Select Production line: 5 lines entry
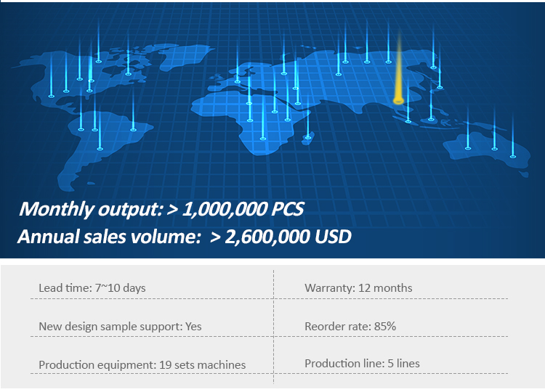Viewport: 545px width, 392px height. [x=362, y=363]
